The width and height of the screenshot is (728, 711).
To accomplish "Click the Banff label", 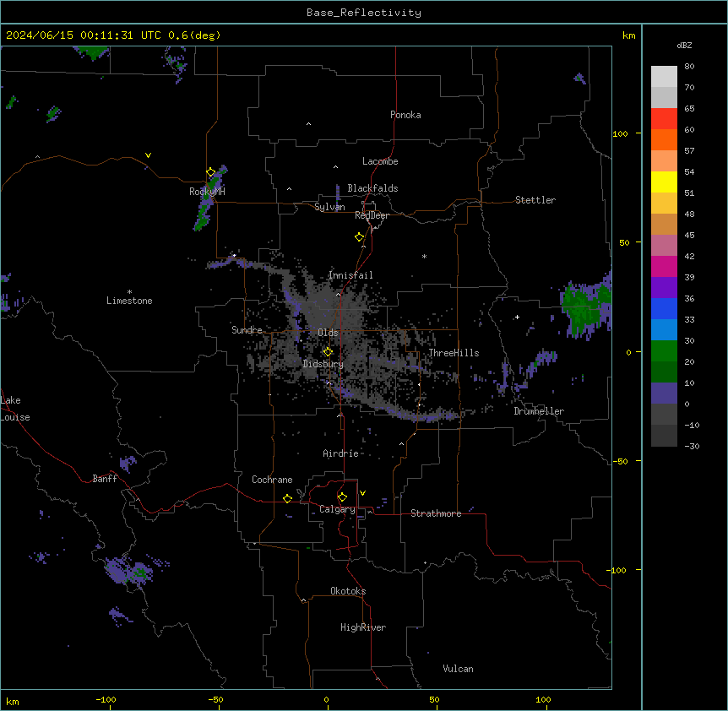I will pos(105,479).
